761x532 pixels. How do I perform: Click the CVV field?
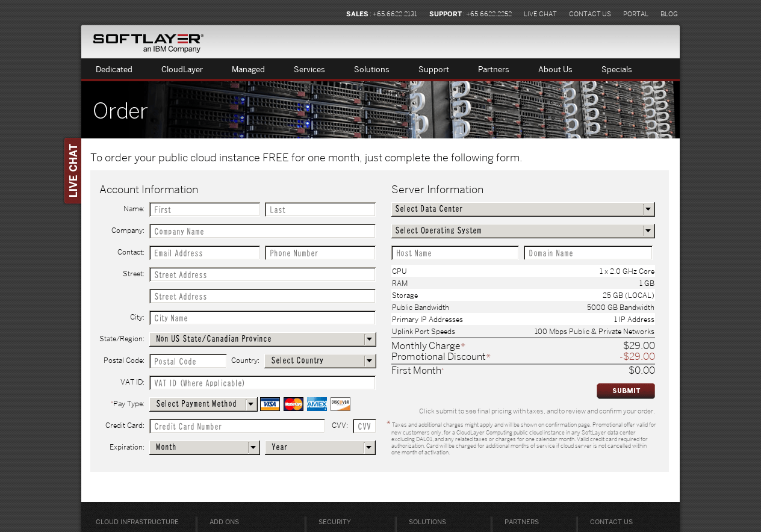coord(364,426)
